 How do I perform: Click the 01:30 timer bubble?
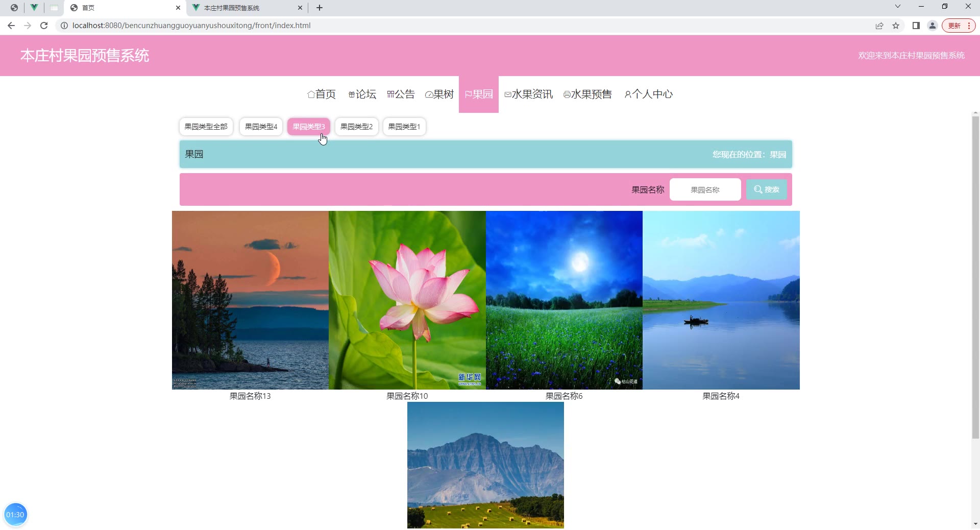pyautogui.click(x=15, y=515)
